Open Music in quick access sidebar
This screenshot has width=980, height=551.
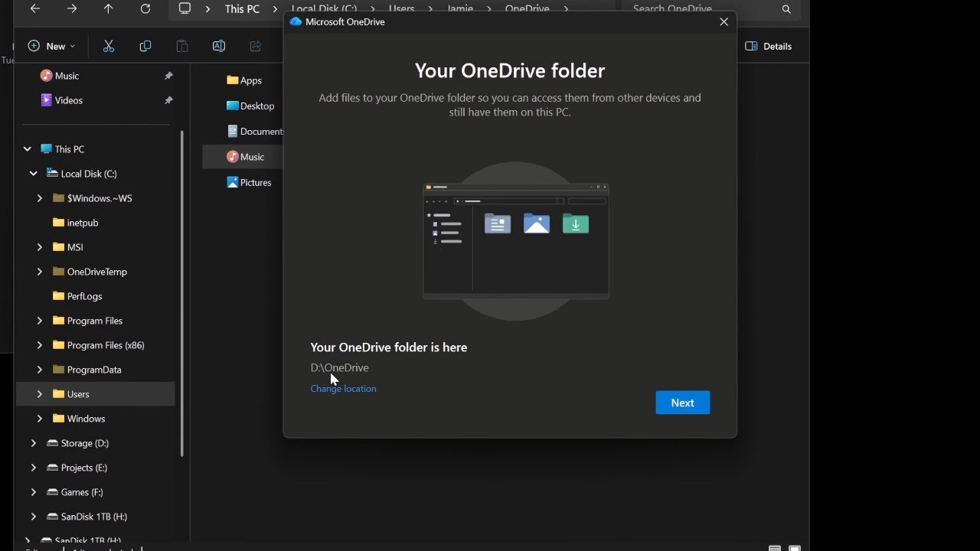67,76
